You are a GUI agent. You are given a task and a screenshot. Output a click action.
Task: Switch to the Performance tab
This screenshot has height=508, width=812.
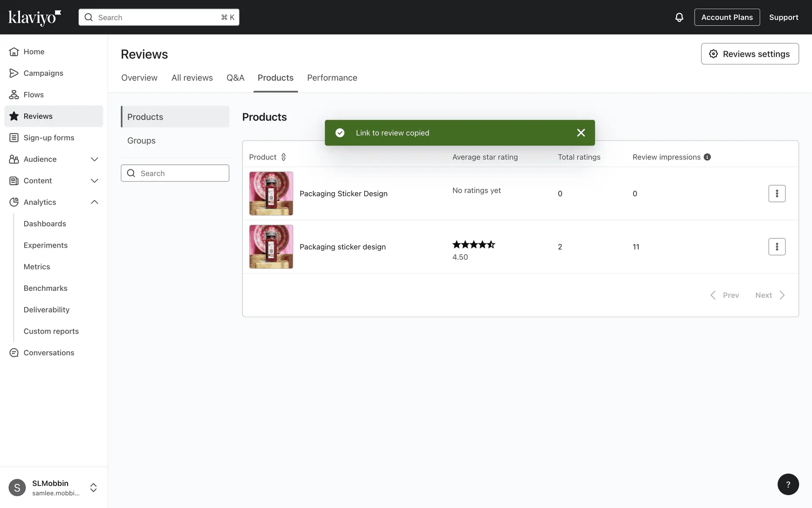pos(332,78)
